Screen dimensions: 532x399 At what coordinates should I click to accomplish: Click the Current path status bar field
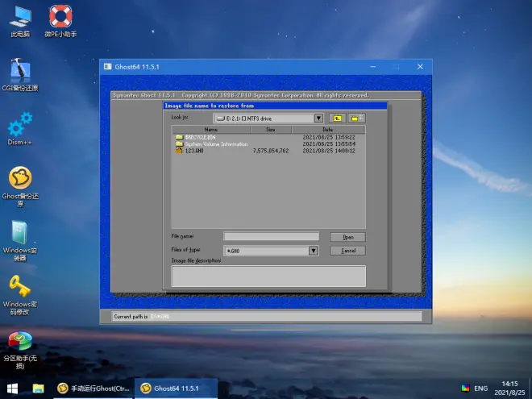(267, 316)
